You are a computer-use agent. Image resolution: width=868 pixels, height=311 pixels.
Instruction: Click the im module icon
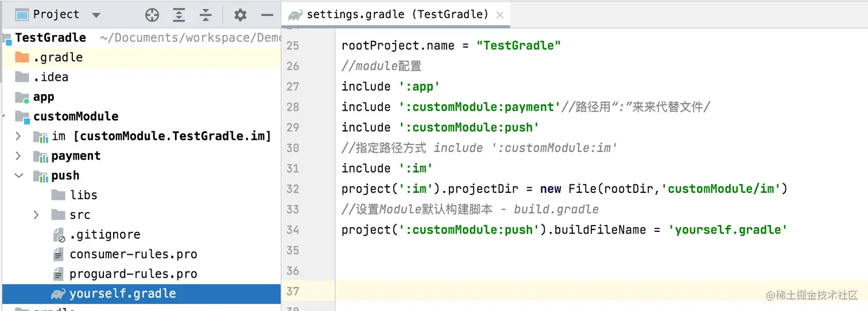[41, 137]
